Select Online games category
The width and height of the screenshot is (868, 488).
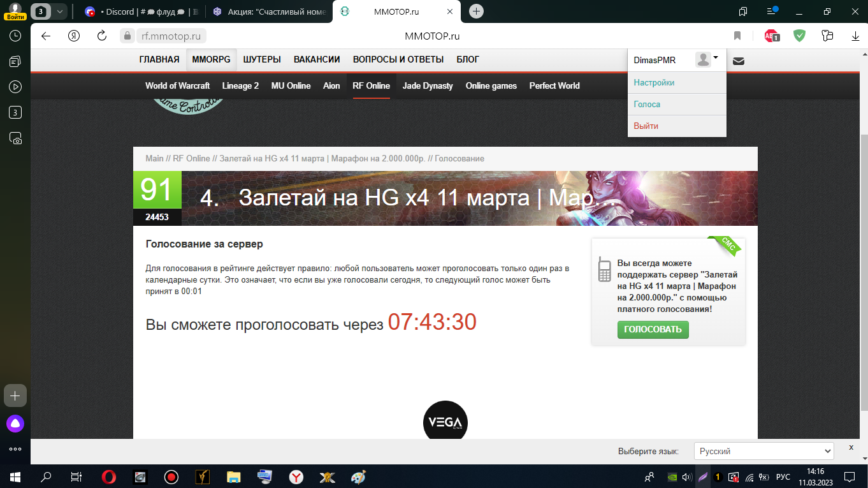point(491,85)
